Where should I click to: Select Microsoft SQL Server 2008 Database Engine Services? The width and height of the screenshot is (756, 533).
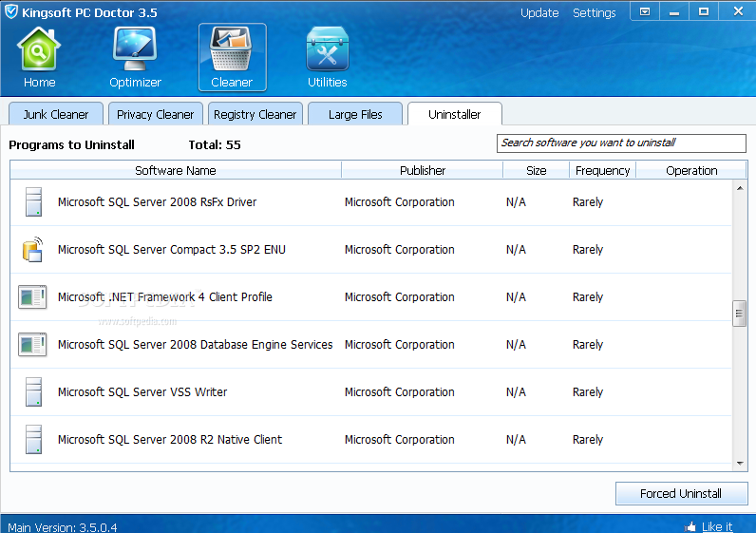pyautogui.click(x=371, y=344)
